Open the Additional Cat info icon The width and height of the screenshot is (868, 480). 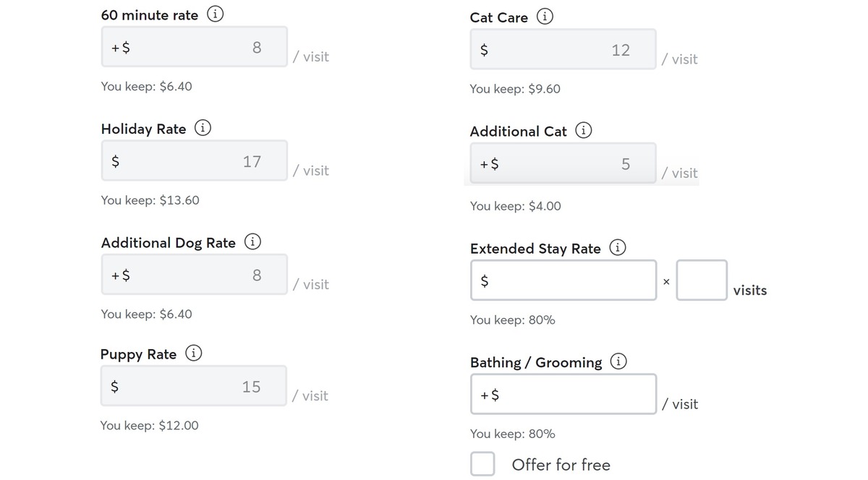click(x=583, y=130)
